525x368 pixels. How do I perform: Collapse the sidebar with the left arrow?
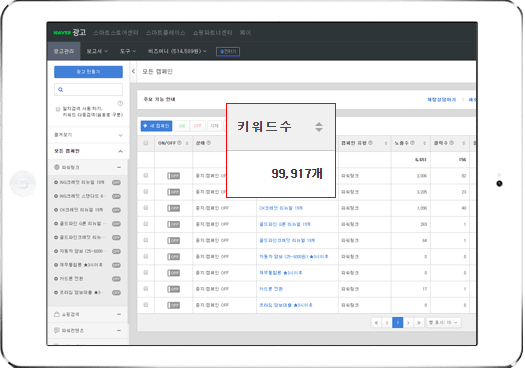click(133, 71)
